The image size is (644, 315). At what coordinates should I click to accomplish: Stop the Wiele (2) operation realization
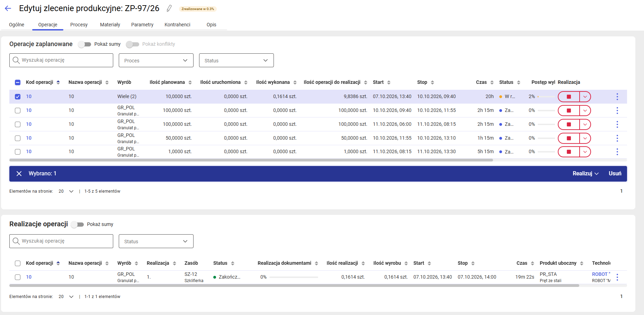point(569,97)
